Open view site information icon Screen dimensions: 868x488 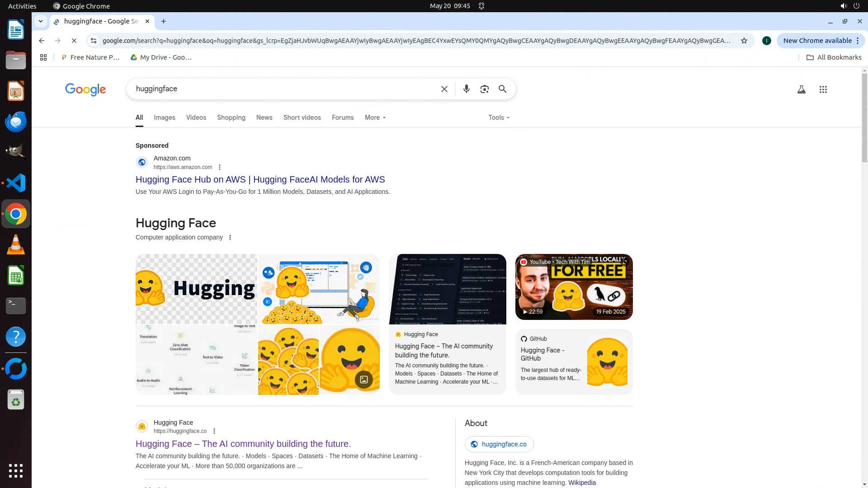click(x=94, y=41)
